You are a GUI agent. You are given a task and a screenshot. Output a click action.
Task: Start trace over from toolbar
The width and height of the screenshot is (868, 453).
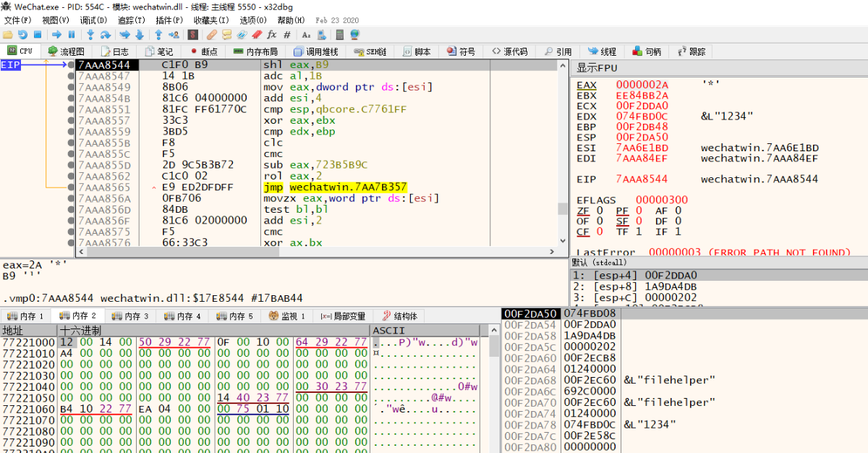139,35
